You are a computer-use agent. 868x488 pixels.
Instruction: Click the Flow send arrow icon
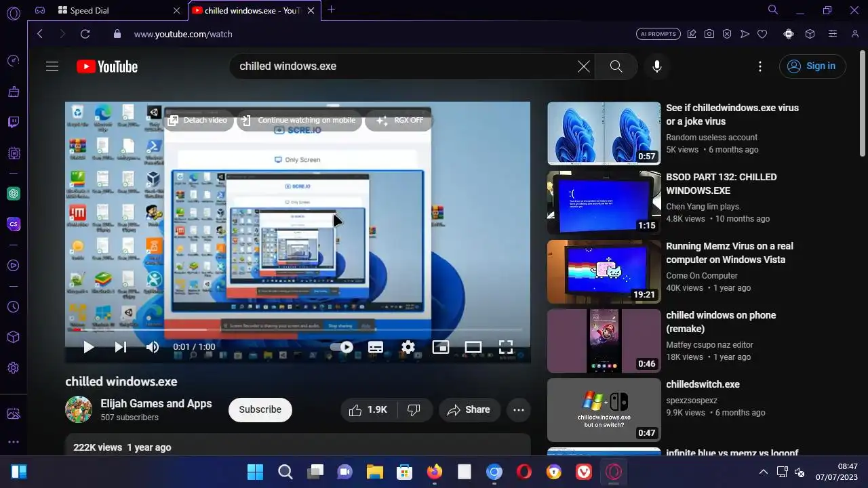(x=745, y=34)
